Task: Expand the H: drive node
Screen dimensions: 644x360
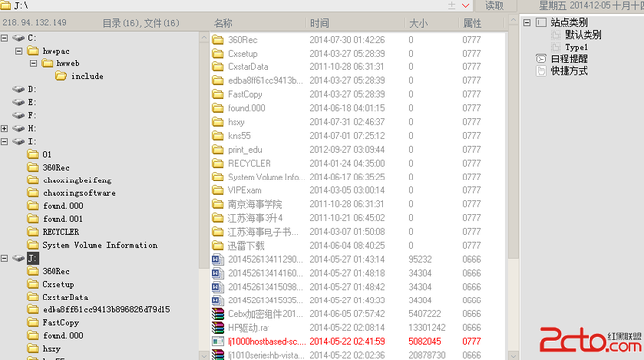Action: pyautogui.click(x=4, y=128)
